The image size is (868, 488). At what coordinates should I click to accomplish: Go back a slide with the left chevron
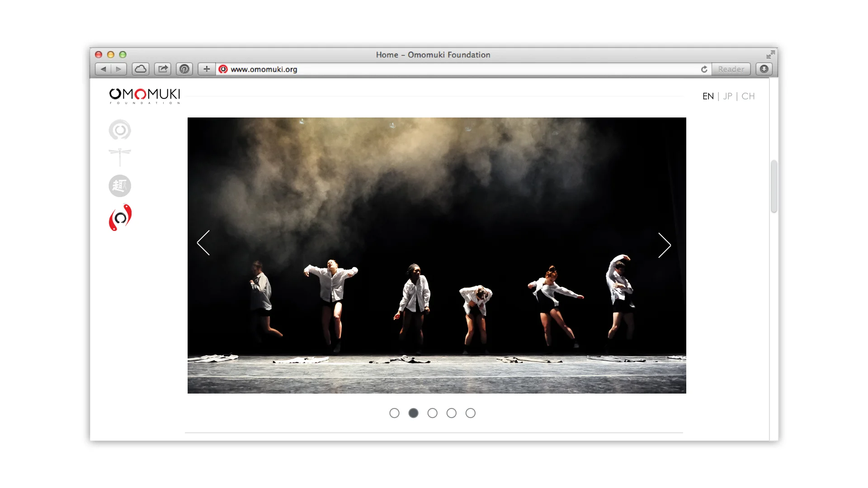tap(203, 243)
